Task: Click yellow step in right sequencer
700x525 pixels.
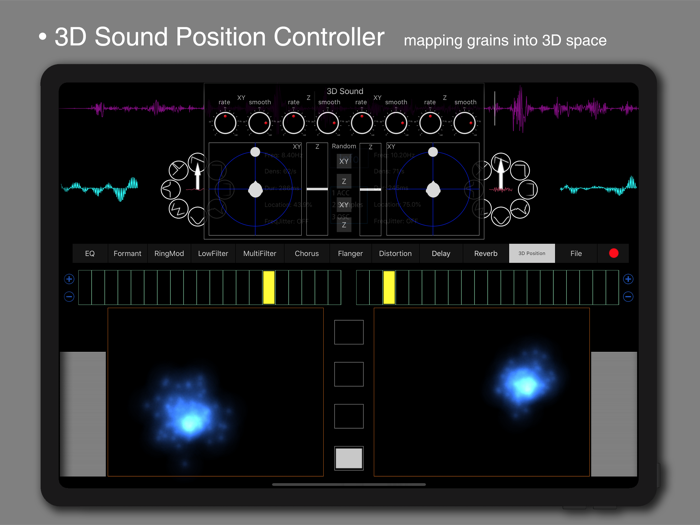Action: 389,288
